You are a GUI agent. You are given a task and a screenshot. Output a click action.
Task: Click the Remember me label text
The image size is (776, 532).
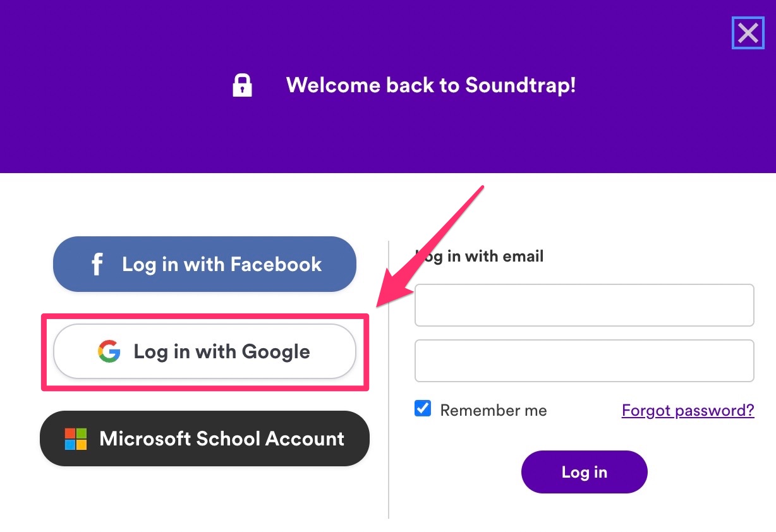click(x=494, y=411)
